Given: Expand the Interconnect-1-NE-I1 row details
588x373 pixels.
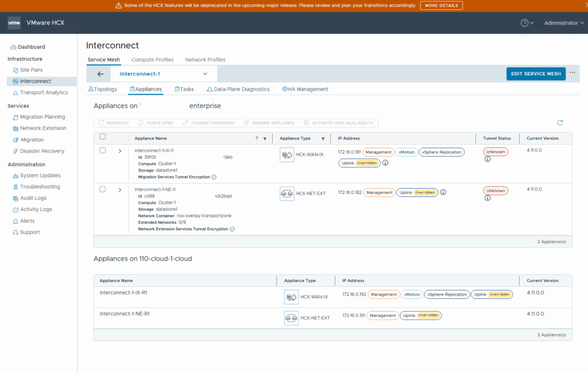Looking at the screenshot, I should [x=120, y=189].
